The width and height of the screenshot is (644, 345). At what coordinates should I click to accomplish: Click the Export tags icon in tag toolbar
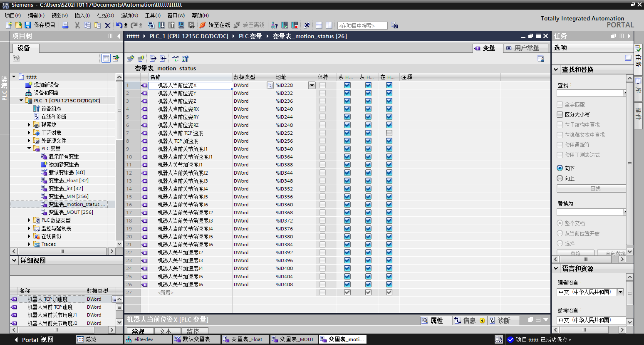point(153,59)
